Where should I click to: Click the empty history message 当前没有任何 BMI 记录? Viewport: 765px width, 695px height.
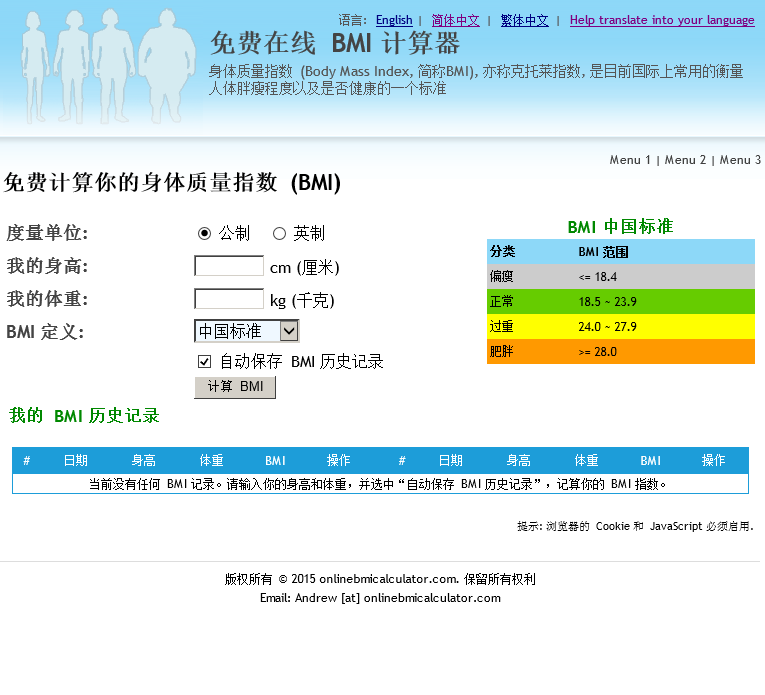(x=378, y=484)
